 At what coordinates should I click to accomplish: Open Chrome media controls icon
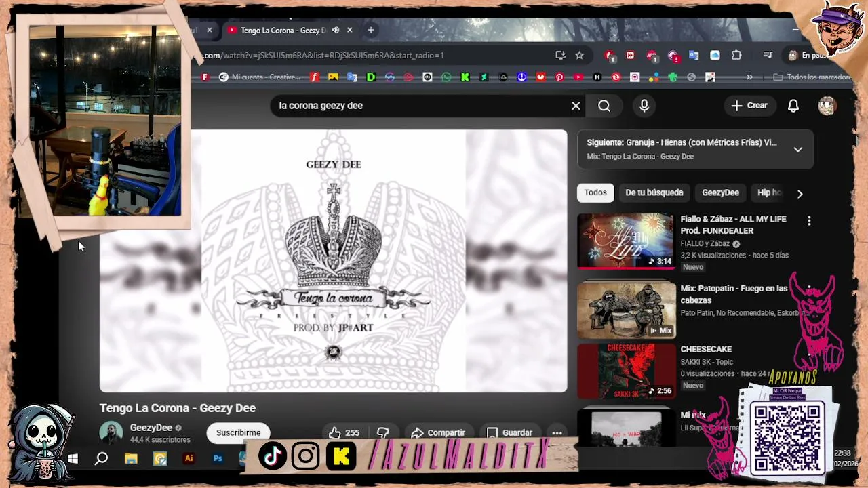768,55
